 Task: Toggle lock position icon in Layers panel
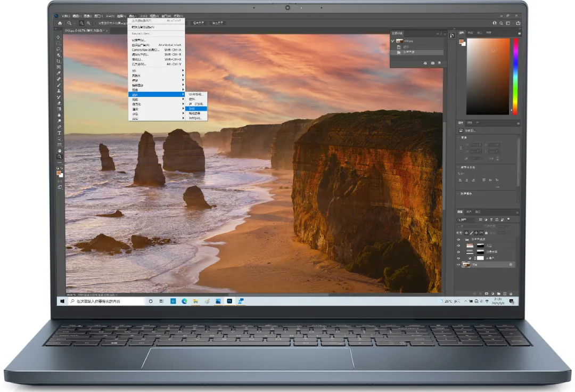point(476,233)
